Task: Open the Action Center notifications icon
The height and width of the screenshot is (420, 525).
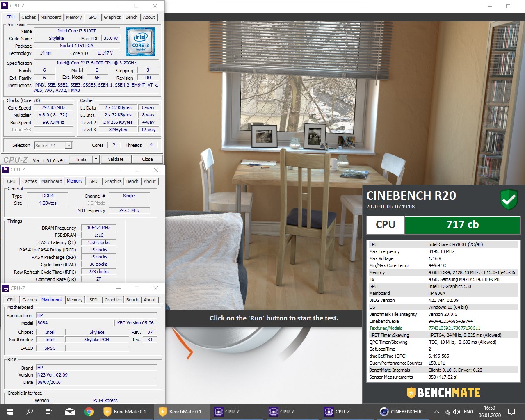Action: (x=511, y=412)
